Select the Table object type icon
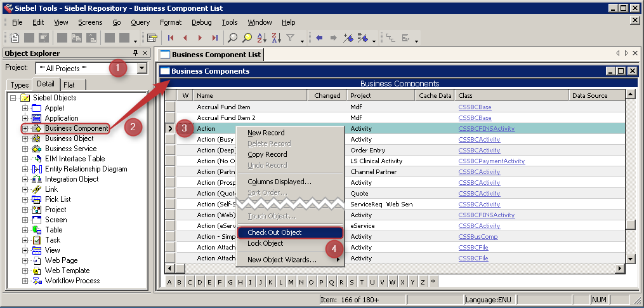644x308 pixels. pyautogui.click(x=37, y=230)
